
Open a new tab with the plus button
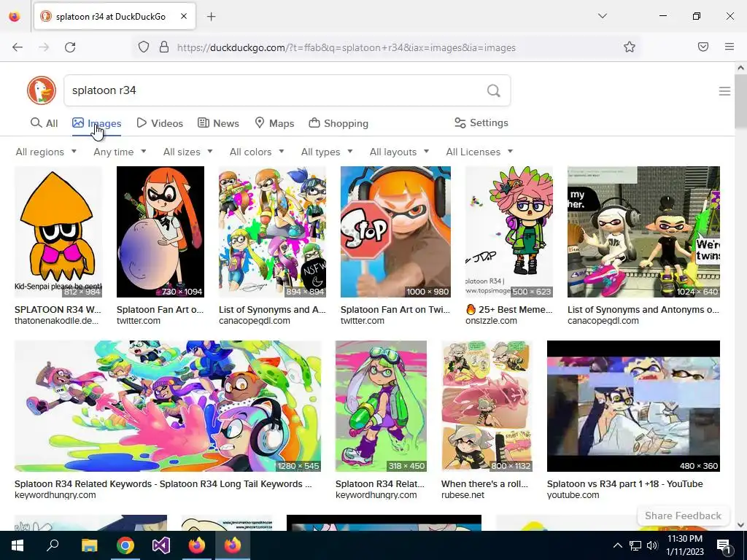(x=212, y=17)
